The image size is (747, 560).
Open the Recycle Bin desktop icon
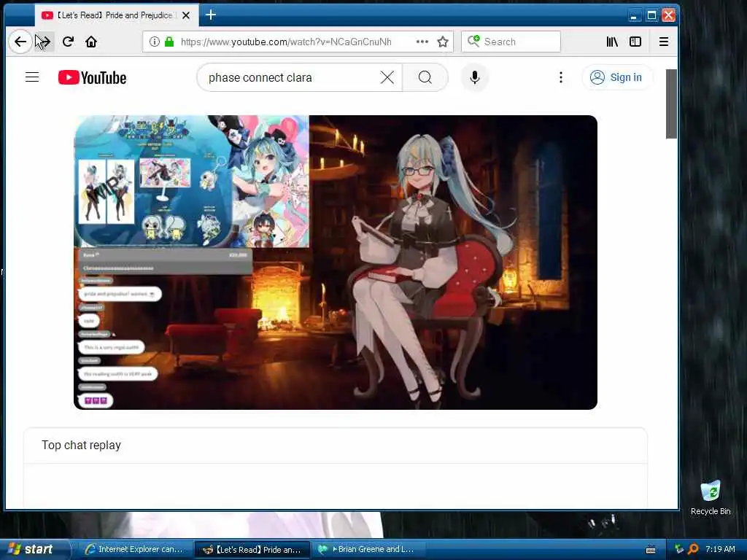point(711,497)
